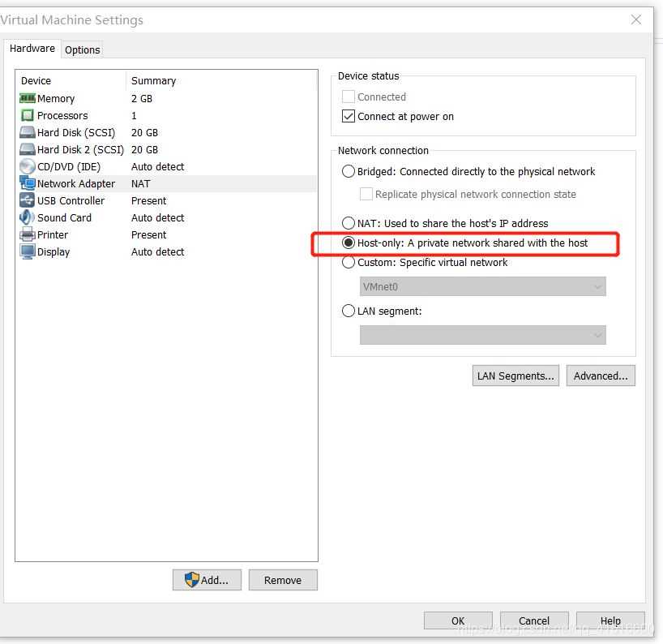
Task: Select Custom: Specific virtual network option
Action: click(x=349, y=262)
